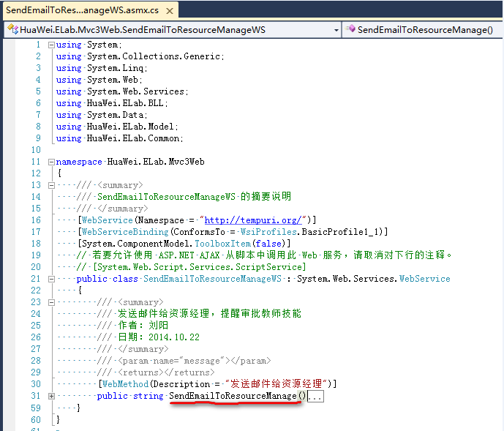This screenshot has height=431, width=504.
Task: Click the commented ScriptService line 20
Action: (x=191, y=267)
